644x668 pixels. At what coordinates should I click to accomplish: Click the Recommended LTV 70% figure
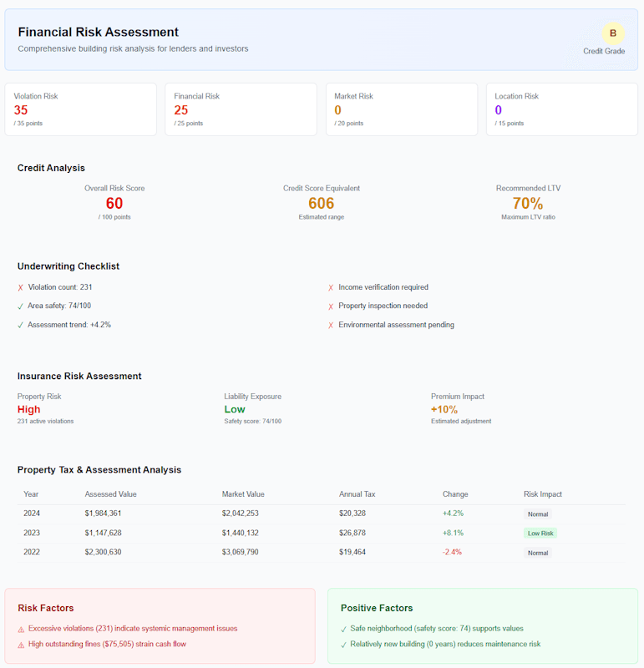tap(529, 203)
